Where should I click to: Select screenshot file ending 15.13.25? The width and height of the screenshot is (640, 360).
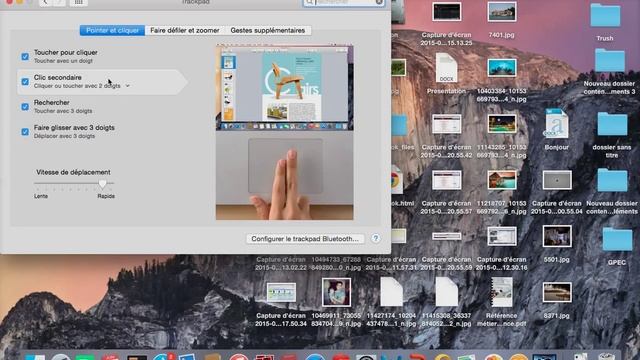pyautogui.click(x=447, y=12)
